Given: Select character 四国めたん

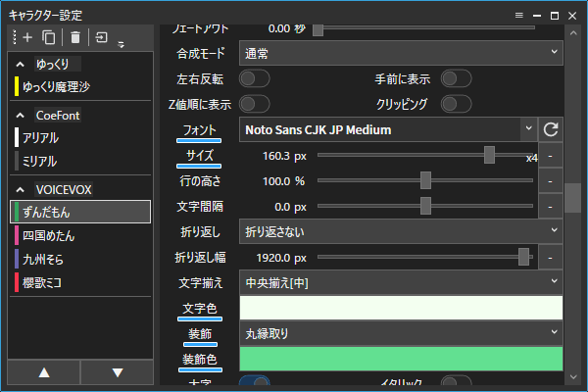Looking at the screenshot, I should [80, 235].
